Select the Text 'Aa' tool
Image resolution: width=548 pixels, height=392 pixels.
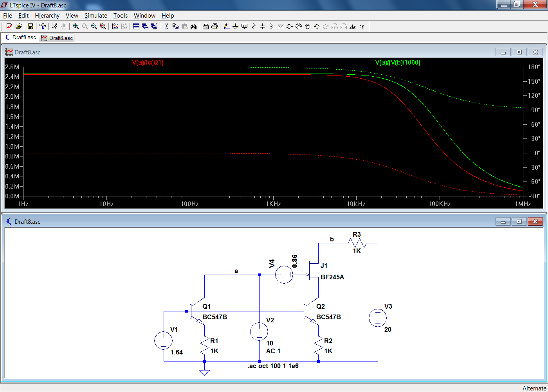[353, 26]
